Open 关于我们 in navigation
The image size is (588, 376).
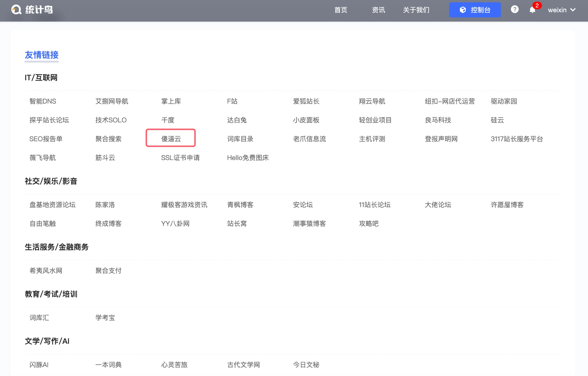(416, 10)
